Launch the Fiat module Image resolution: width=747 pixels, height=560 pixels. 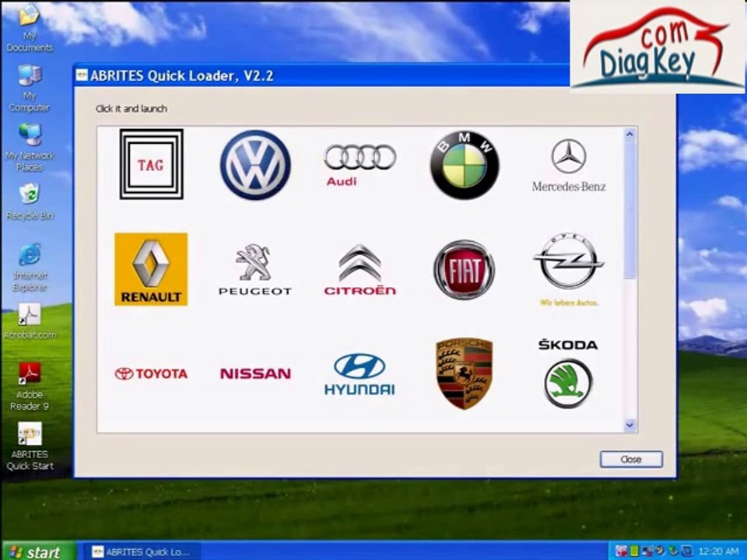pos(464,270)
